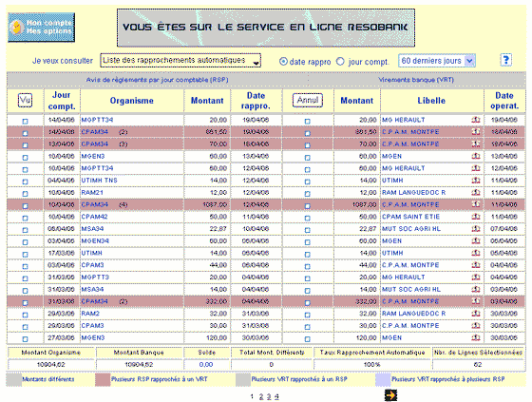Open detail icon in the C.P.A.M. MONTPE 44,00 row
532x402 pixels.
click(x=476, y=265)
